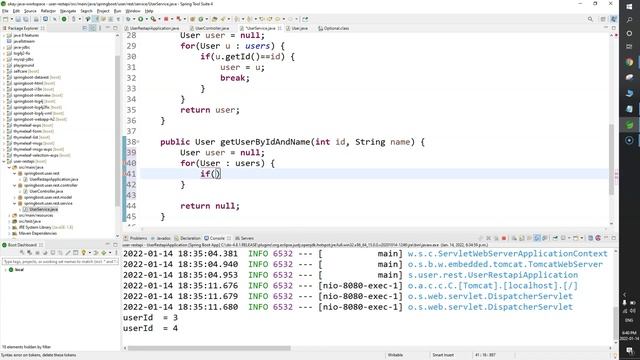Click the red Relaunch icon beside Stop
The image size is (640, 360).
[x=178, y=19]
